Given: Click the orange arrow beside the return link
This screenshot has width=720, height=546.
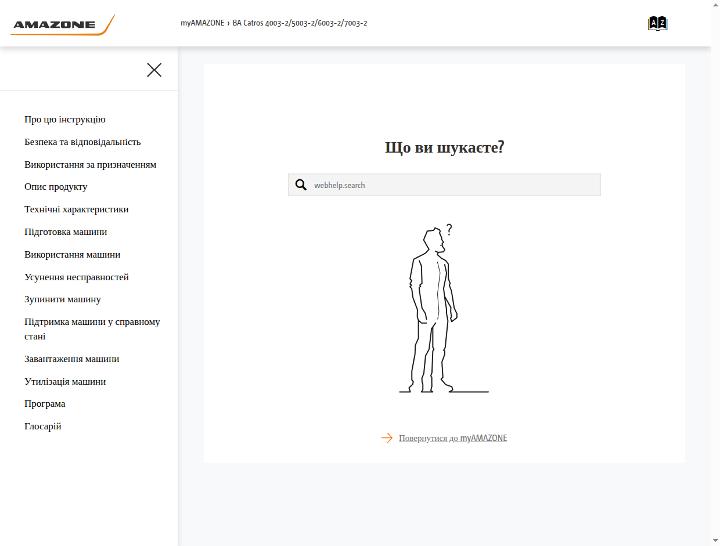Looking at the screenshot, I should click(387, 438).
